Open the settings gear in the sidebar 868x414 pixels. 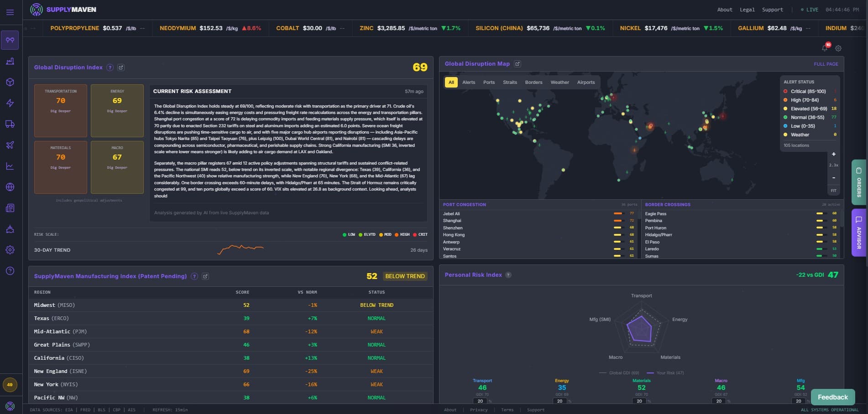pos(10,250)
